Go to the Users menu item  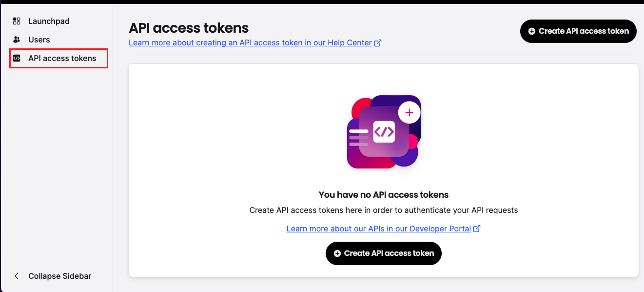tap(39, 40)
